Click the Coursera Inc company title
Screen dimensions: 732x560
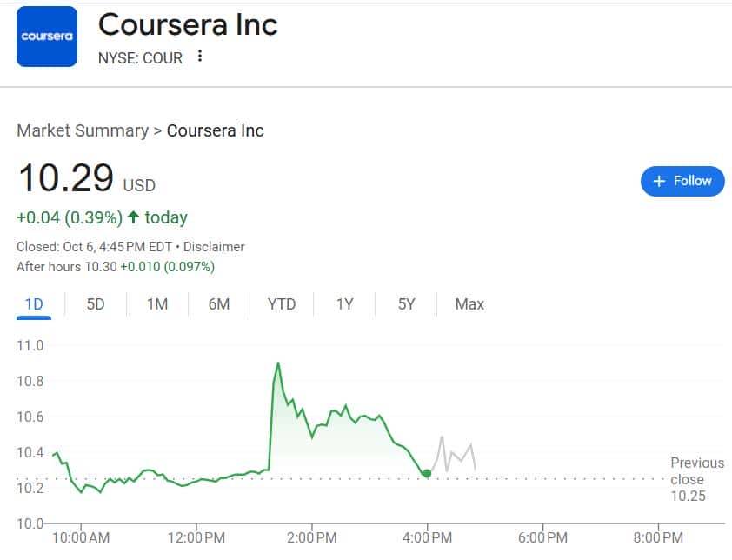coord(188,24)
